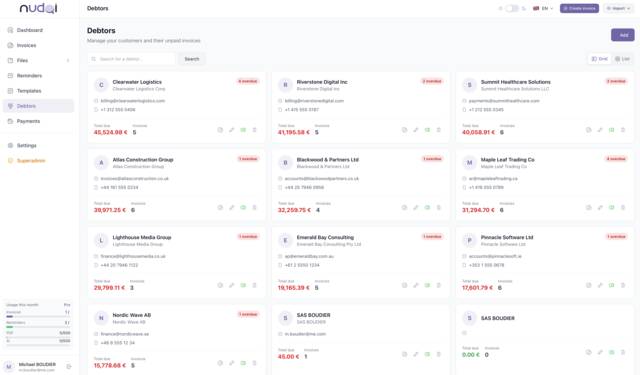Viewport: 640px width, 375px height.
Task: Open the account dropdown at top right
Action: 618,8
